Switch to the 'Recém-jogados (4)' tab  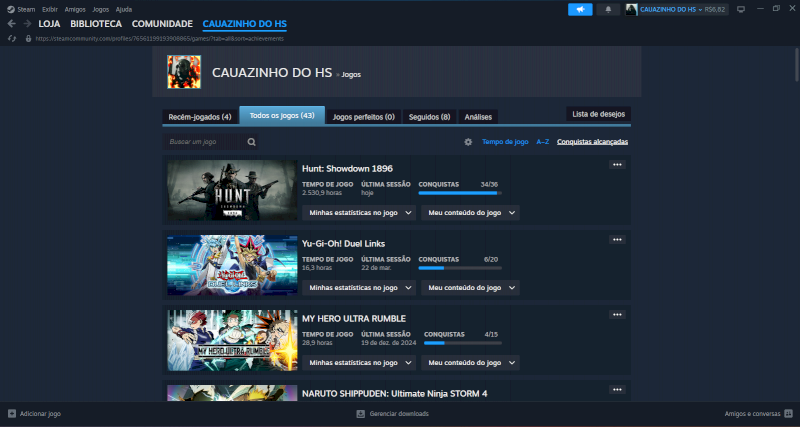click(x=200, y=117)
